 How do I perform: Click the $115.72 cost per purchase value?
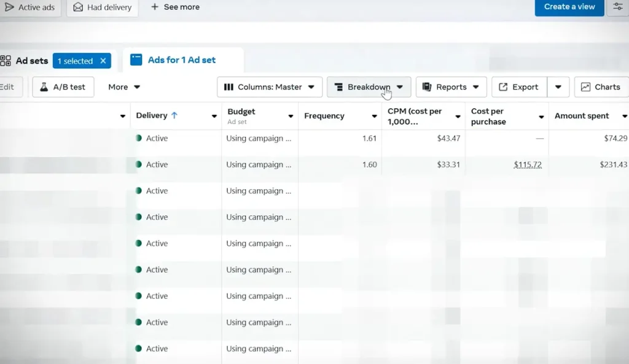click(x=528, y=165)
